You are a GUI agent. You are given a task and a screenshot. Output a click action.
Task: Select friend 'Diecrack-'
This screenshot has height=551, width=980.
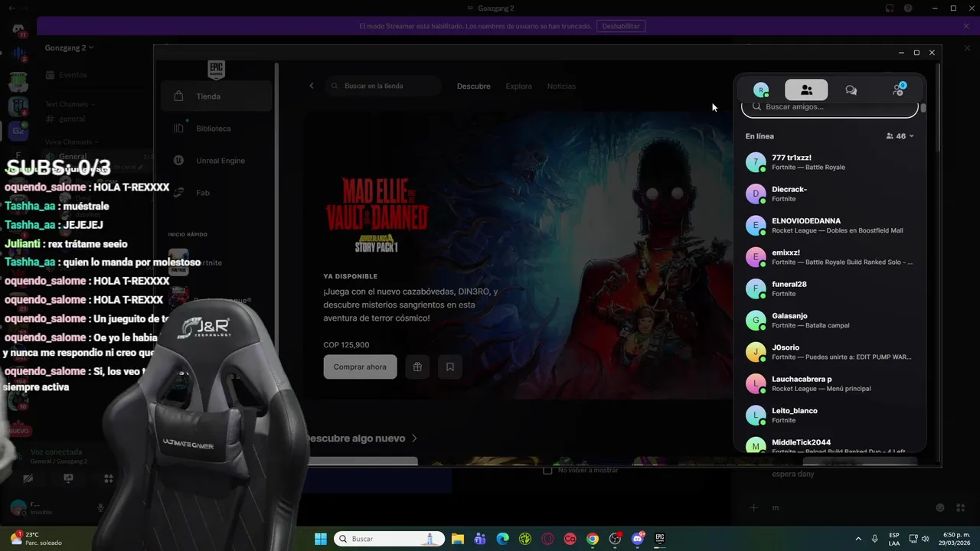coord(830,194)
